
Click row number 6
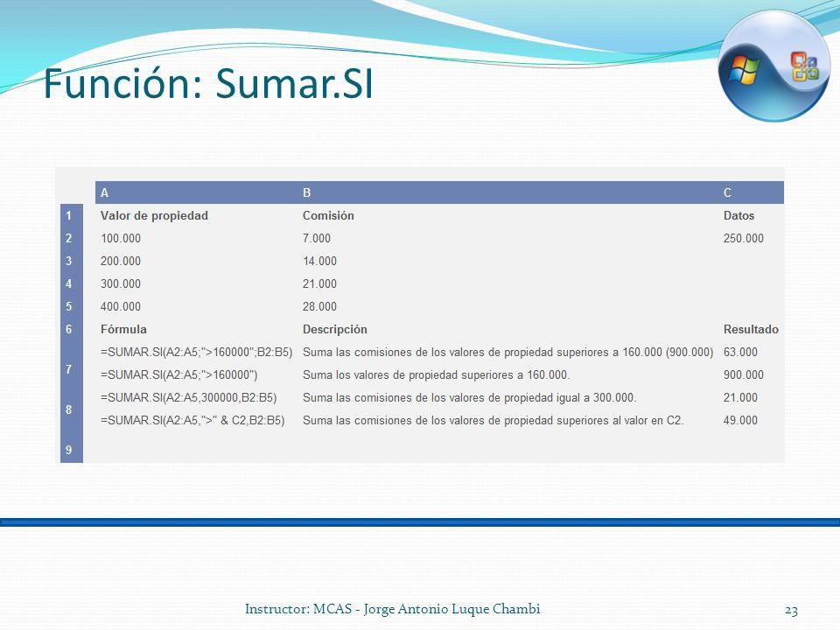click(68, 330)
